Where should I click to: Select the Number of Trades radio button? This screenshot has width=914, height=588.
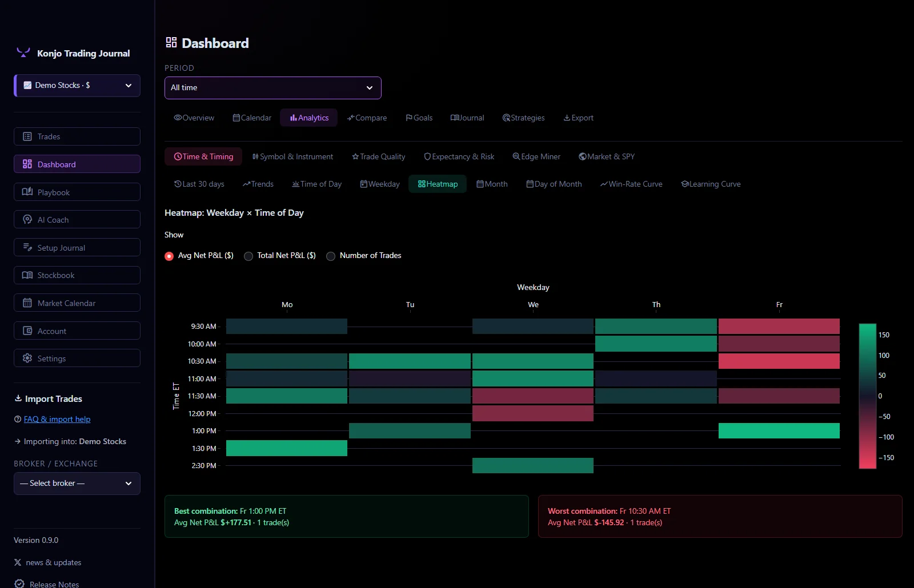click(331, 256)
